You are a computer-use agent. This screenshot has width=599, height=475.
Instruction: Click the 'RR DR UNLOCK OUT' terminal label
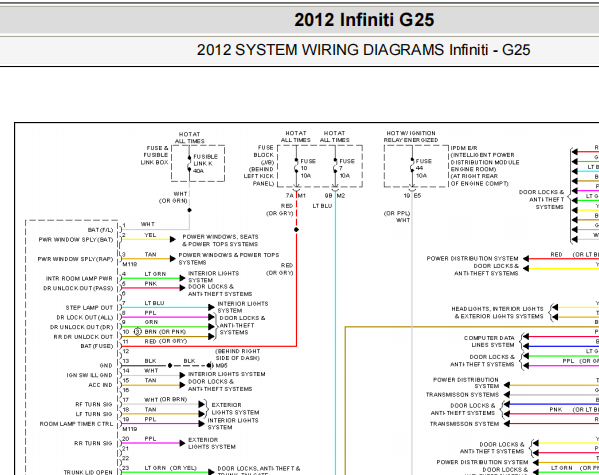pyautogui.click(x=83, y=337)
